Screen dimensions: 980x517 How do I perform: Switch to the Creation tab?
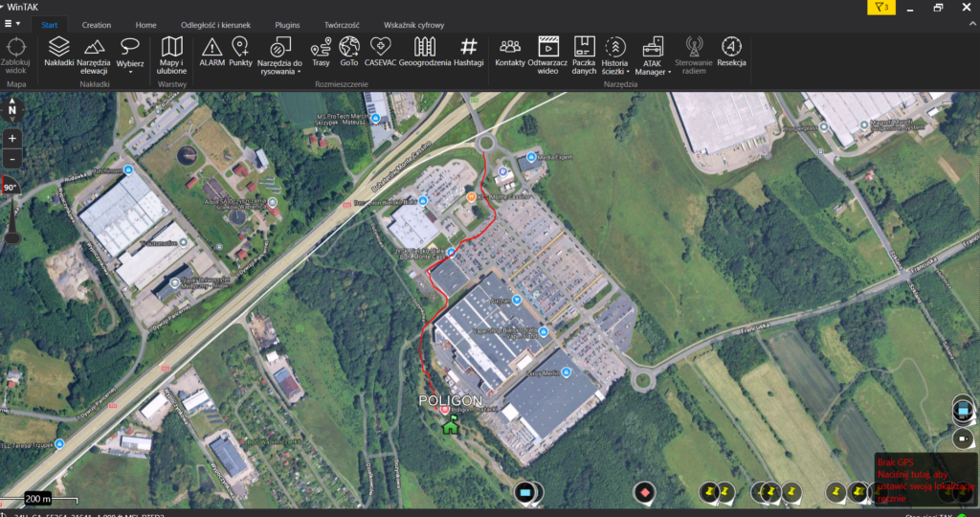96,24
